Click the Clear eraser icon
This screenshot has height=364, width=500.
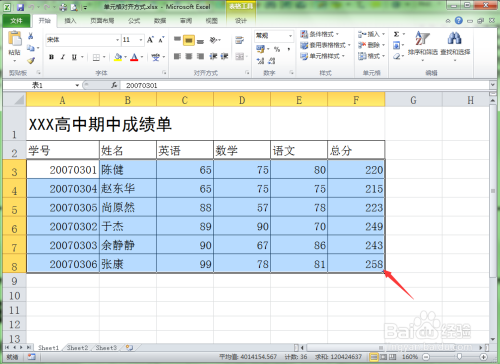click(396, 56)
